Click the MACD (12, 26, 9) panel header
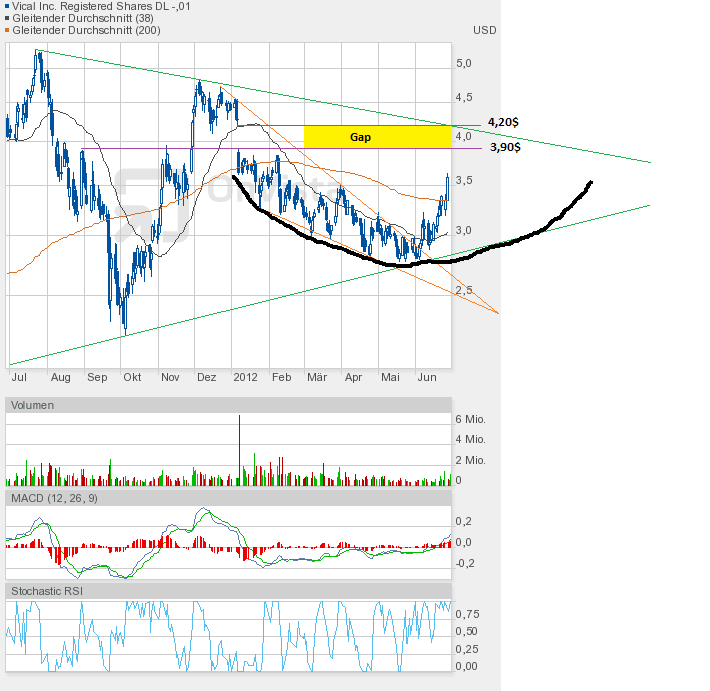Screen dimensions: 710x691 229,498
